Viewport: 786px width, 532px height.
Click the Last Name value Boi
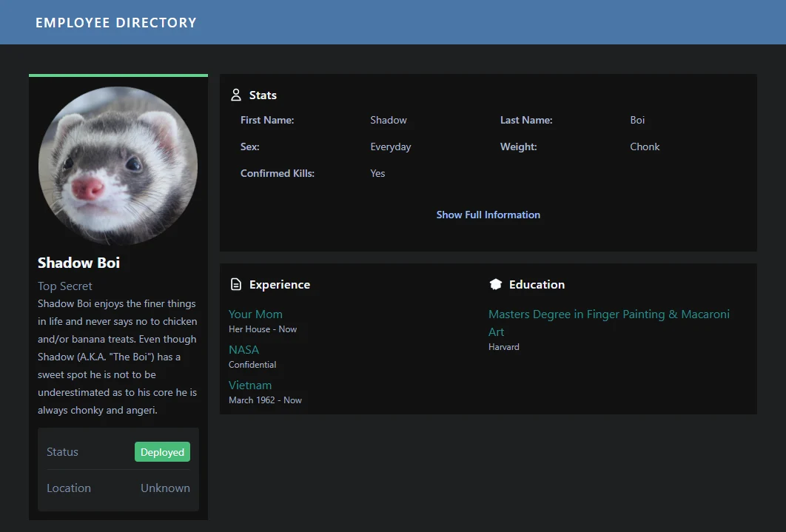coord(637,120)
